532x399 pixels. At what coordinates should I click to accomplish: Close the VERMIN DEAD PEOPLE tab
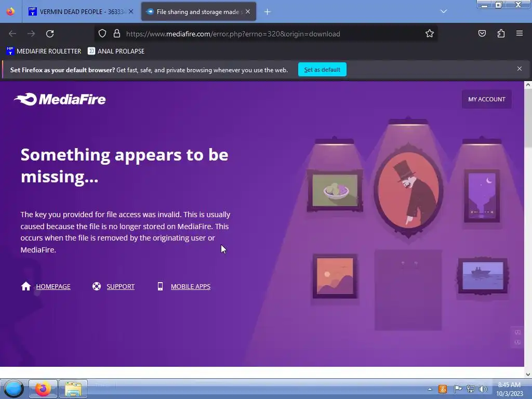coord(131,11)
